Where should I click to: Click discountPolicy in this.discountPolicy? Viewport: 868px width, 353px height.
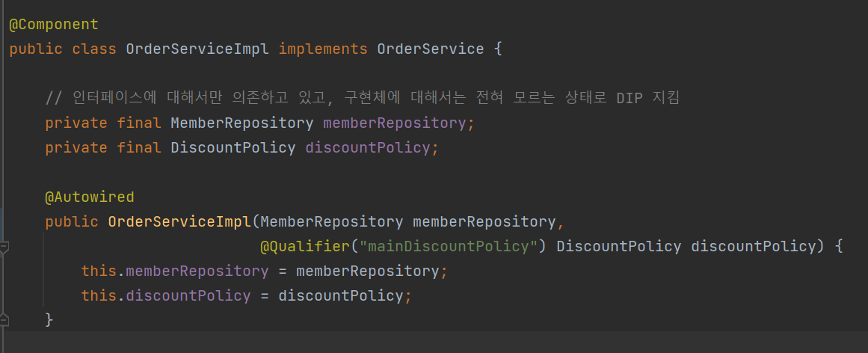(188, 296)
